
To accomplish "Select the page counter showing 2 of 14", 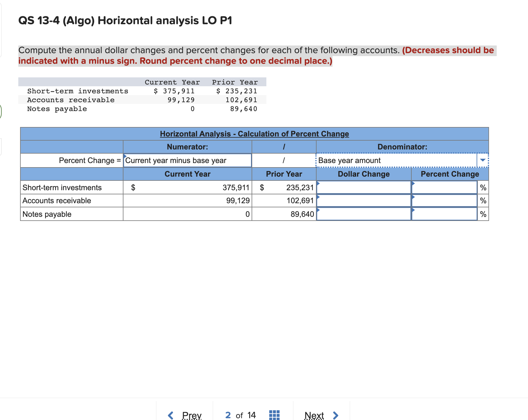I will pyautogui.click(x=240, y=415).
